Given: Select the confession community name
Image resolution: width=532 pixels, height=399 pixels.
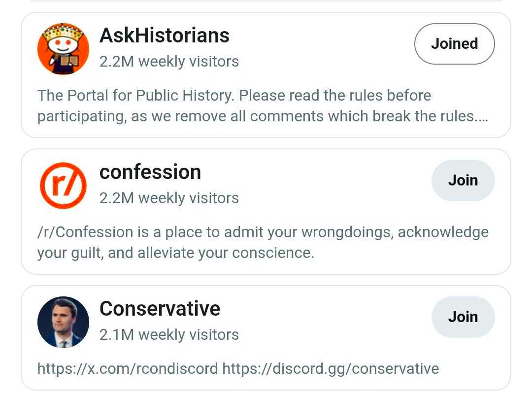Looking at the screenshot, I should pyautogui.click(x=150, y=172).
